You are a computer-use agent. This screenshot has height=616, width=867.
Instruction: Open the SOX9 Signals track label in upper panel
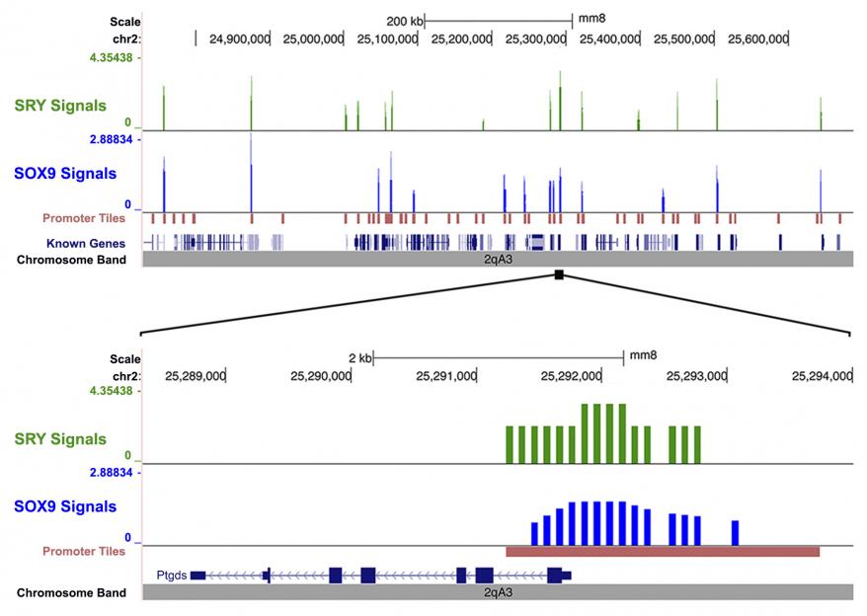click(x=65, y=174)
